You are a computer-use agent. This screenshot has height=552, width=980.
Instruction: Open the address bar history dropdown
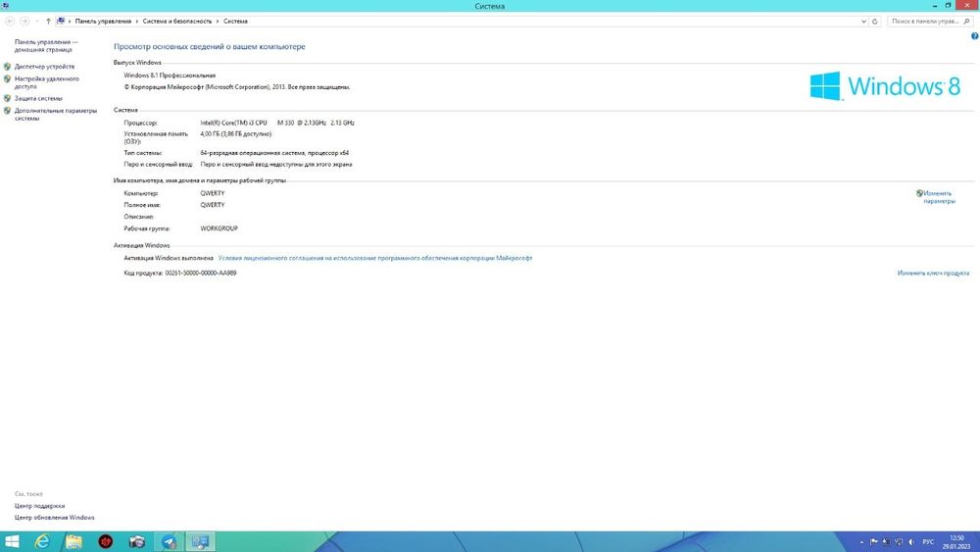pyautogui.click(x=863, y=22)
